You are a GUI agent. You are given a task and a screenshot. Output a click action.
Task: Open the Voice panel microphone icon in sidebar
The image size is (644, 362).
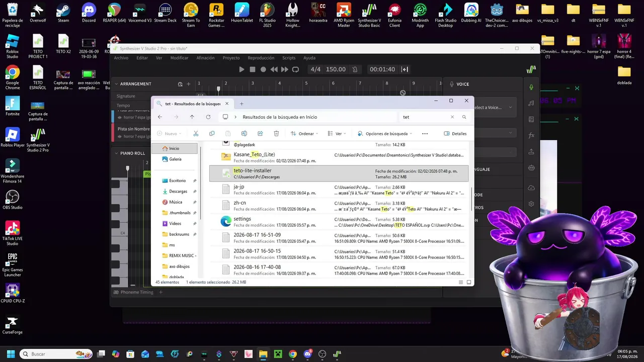(x=531, y=87)
